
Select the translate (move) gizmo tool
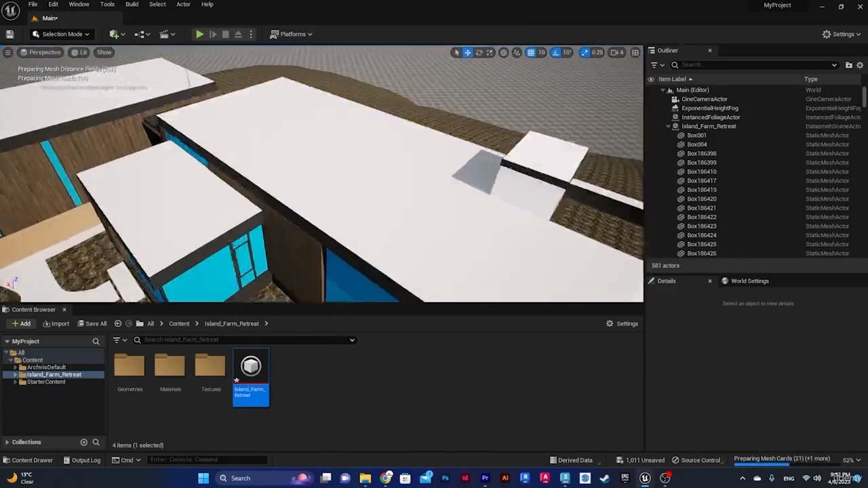coord(467,52)
